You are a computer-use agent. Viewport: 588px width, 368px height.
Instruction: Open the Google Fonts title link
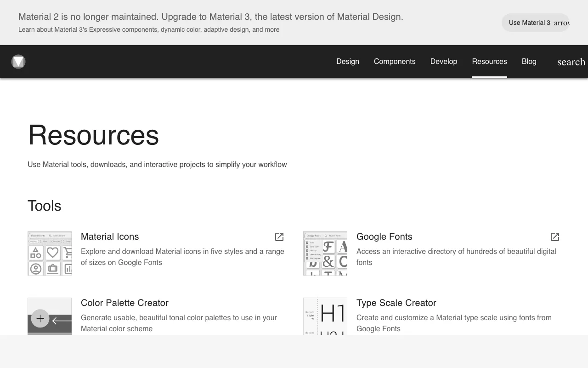(x=384, y=236)
